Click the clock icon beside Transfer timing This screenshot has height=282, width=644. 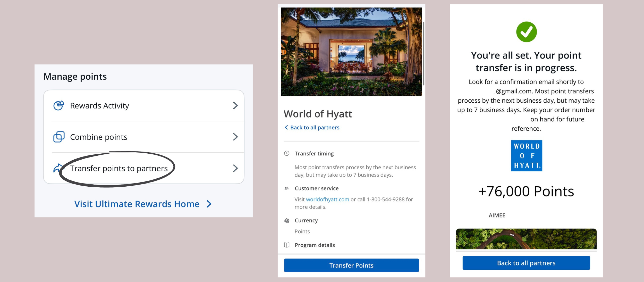[x=286, y=153]
